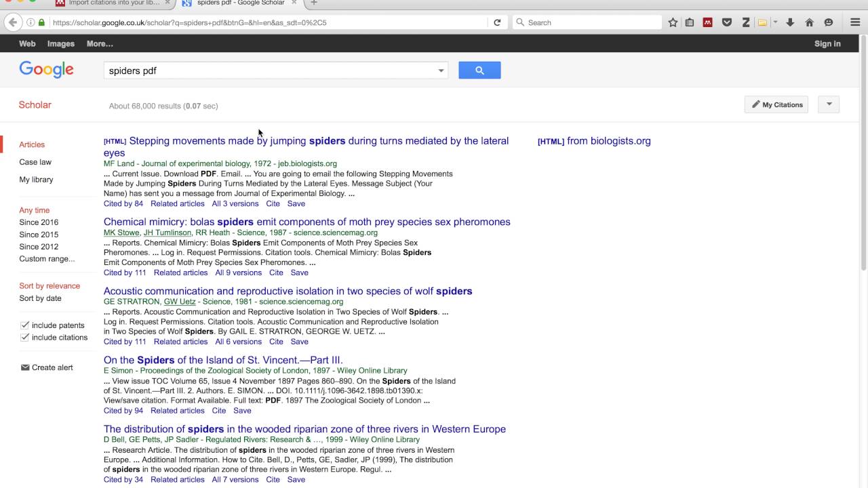Open Images in the top bar
Screen dimensions: 868x488
pyautogui.click(x=61, y=43)
